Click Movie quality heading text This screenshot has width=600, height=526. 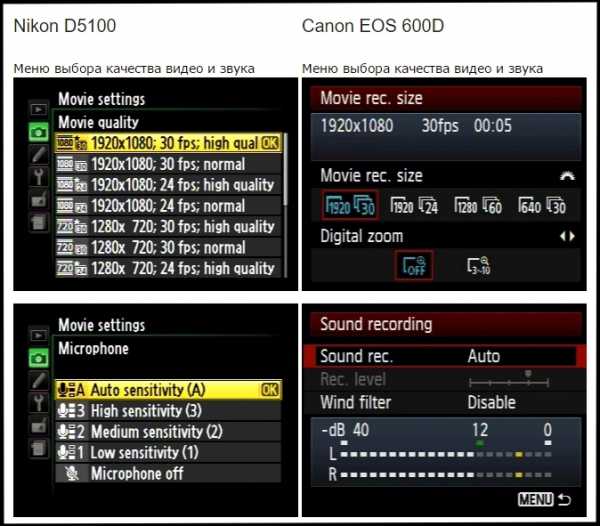(98, 122)
